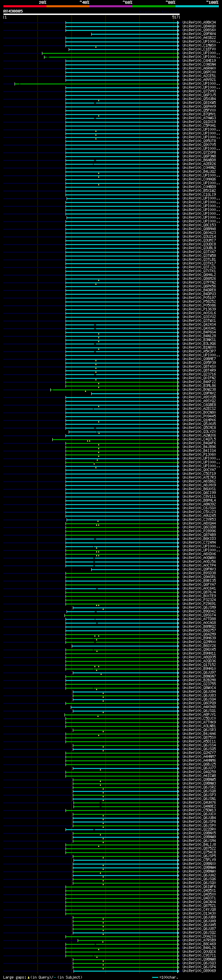Image resolution: width=222 pixels, height=980 pixels.
Task: Select hit label UniRef100_A2ER26
Action: [199, 164]
